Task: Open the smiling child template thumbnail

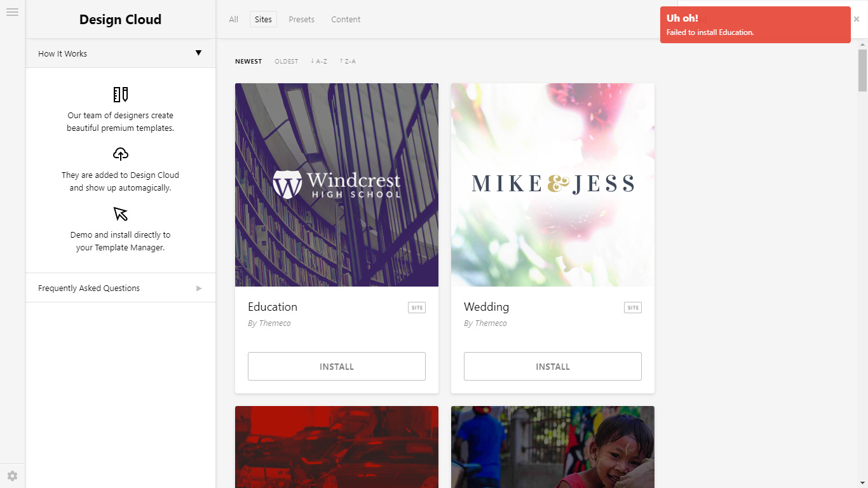Action: [x=553, y=447]
